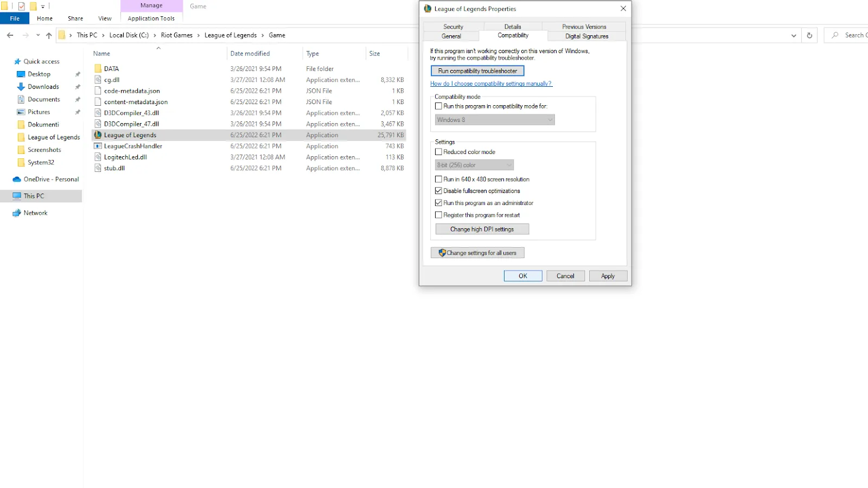Click the Desktop icon in the sidebar

click(x=21, y=74)
